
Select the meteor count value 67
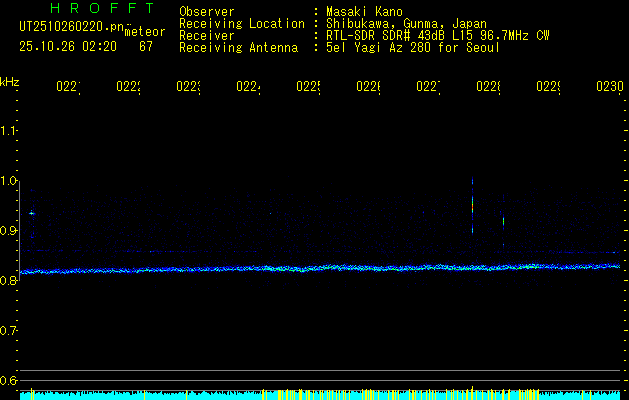click(x=146, y=46)
